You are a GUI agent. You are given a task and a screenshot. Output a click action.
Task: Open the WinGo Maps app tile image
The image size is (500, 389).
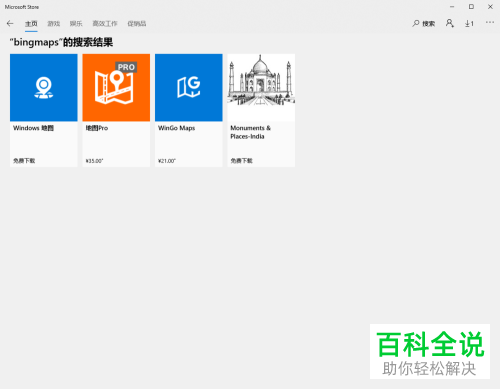[x=189, y=88]
